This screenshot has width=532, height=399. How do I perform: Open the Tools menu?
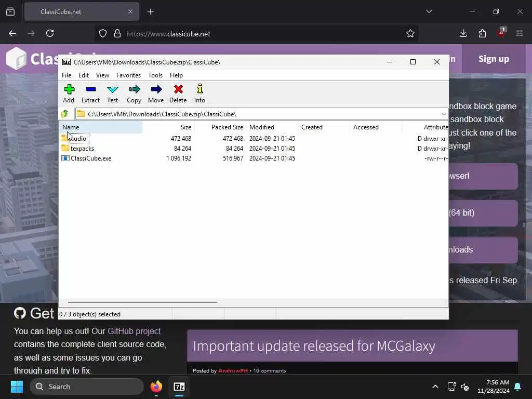click(155, 75)
